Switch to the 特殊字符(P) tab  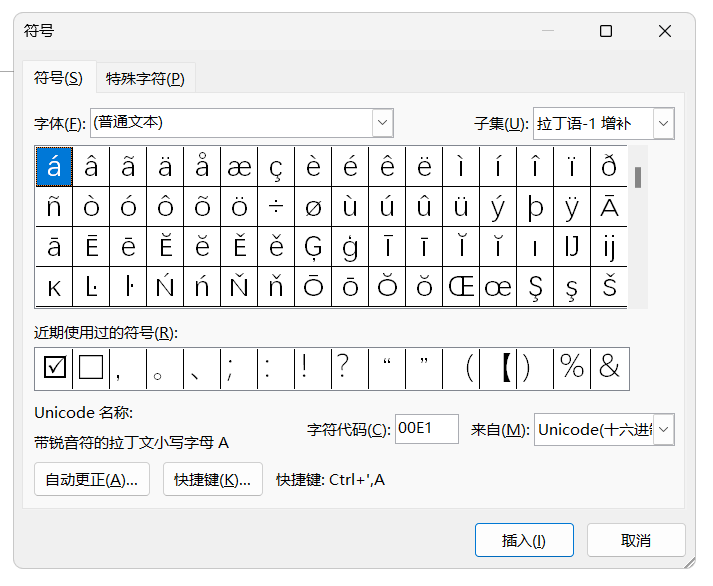(x=146, y=79)
